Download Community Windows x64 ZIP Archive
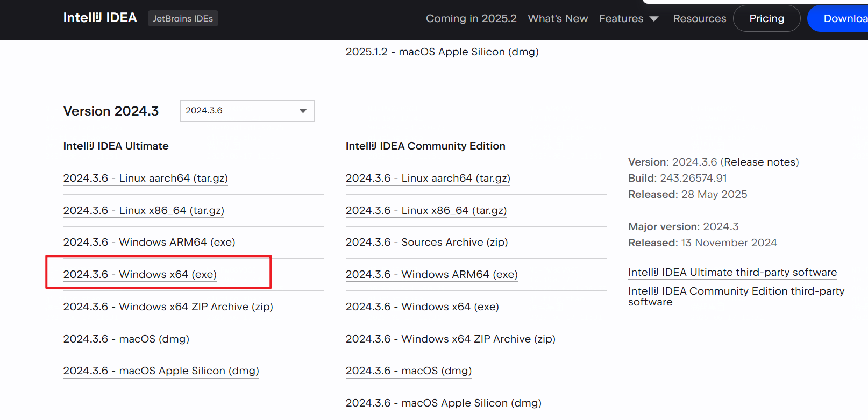Viewport: 868px width, 420px height. click(x=451, y=339)
